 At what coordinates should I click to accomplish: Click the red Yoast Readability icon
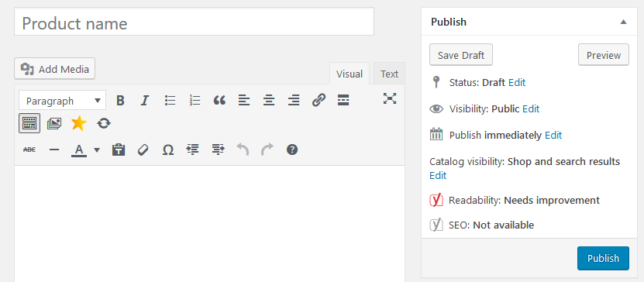(436, 200)
